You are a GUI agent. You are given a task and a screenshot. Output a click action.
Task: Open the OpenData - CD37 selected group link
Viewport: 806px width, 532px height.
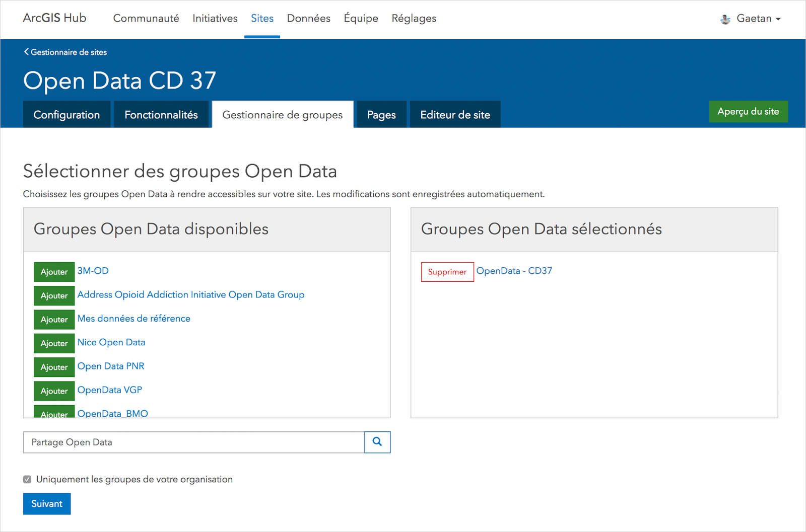click(514, 271)
